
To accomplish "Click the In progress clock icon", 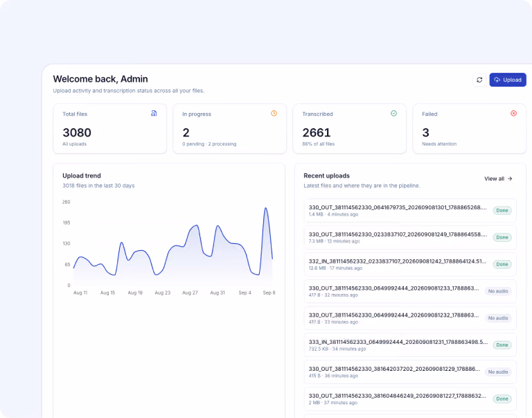I will pos(274,114).
